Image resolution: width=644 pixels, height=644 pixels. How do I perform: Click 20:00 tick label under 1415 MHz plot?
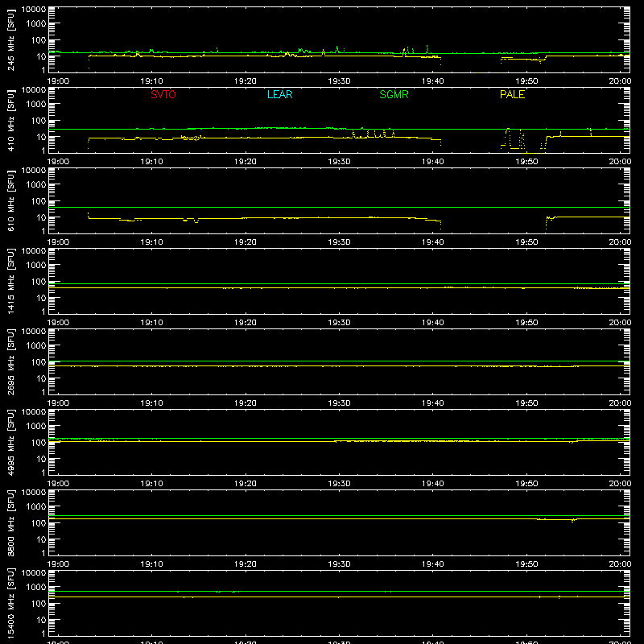620,323
